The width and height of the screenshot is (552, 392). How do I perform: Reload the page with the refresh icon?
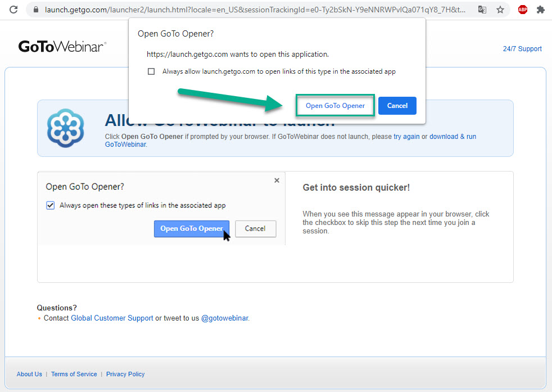point(13,10)
